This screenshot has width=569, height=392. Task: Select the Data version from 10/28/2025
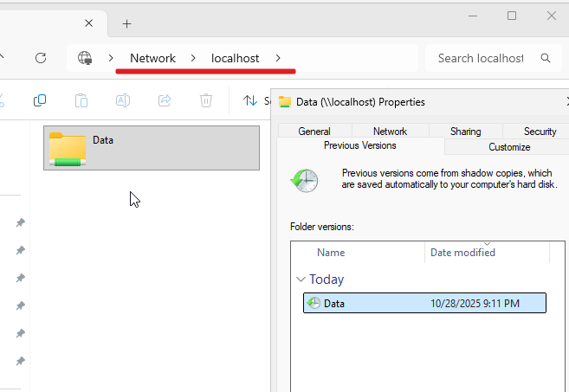pyautogui.click(x=424, y=303)
